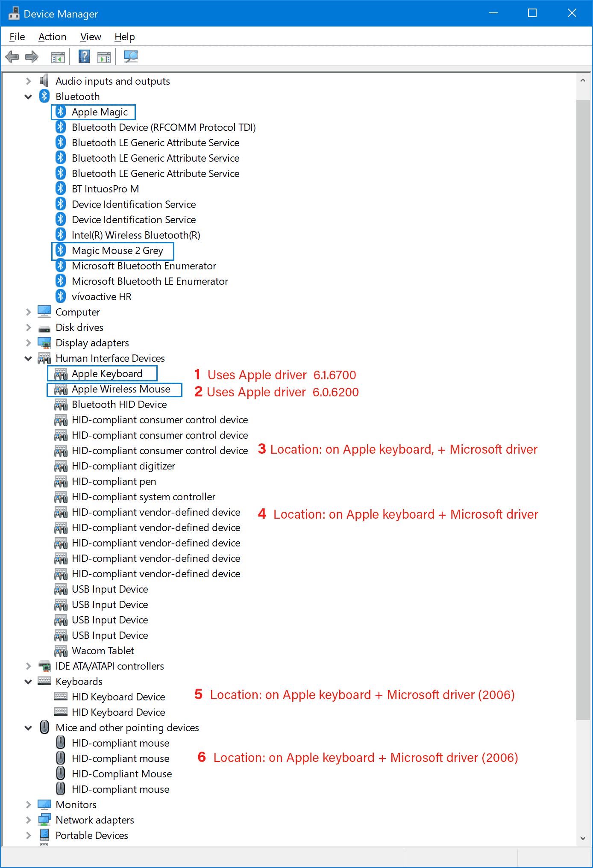Collapse the Mice and other pointing devices node
The image size is (593, 868).
(28, 728)
